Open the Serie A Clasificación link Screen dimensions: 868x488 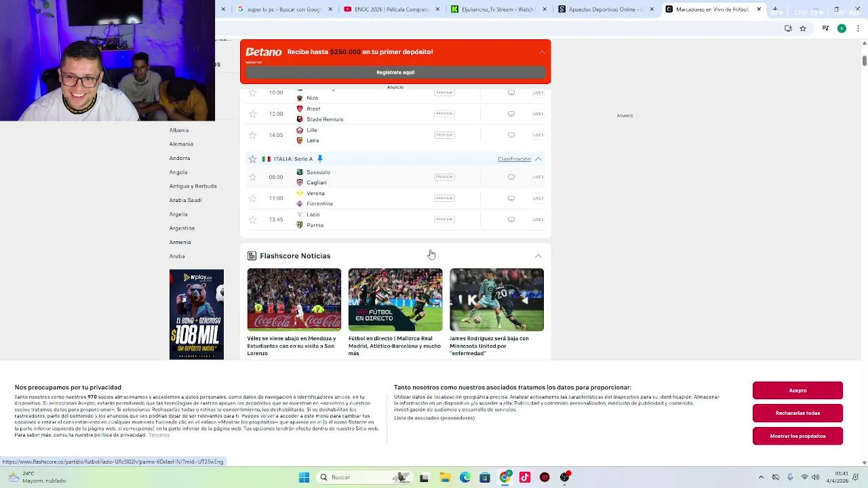point(514,159)
